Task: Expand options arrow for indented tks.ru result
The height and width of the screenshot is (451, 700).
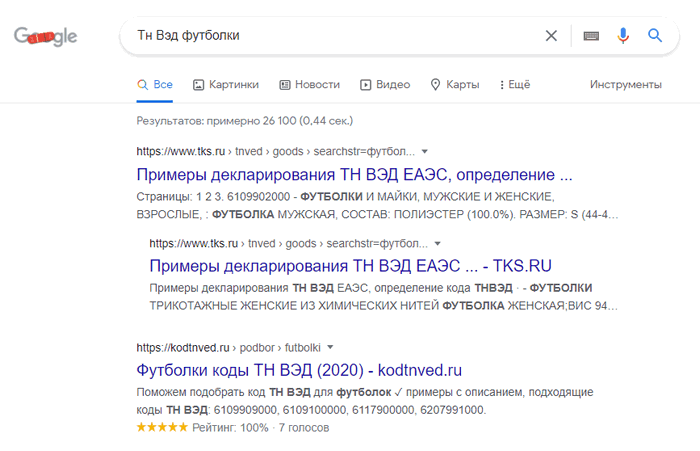Action: click(x=437, y=243)
